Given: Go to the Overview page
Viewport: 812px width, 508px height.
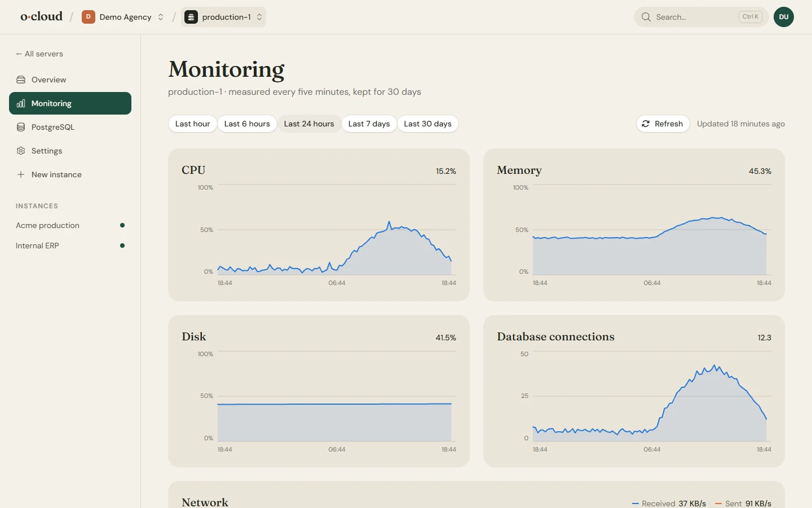Looking at the screenshot, I should 70,80.
